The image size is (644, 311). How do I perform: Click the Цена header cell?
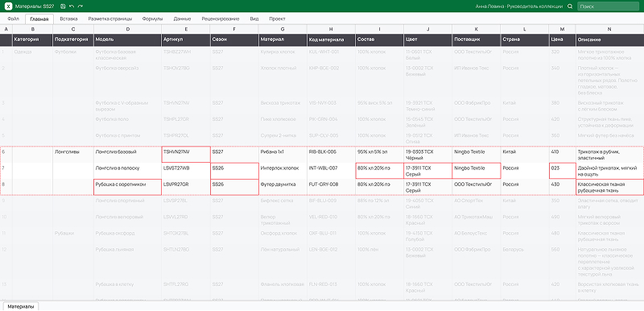click(562, 39)
